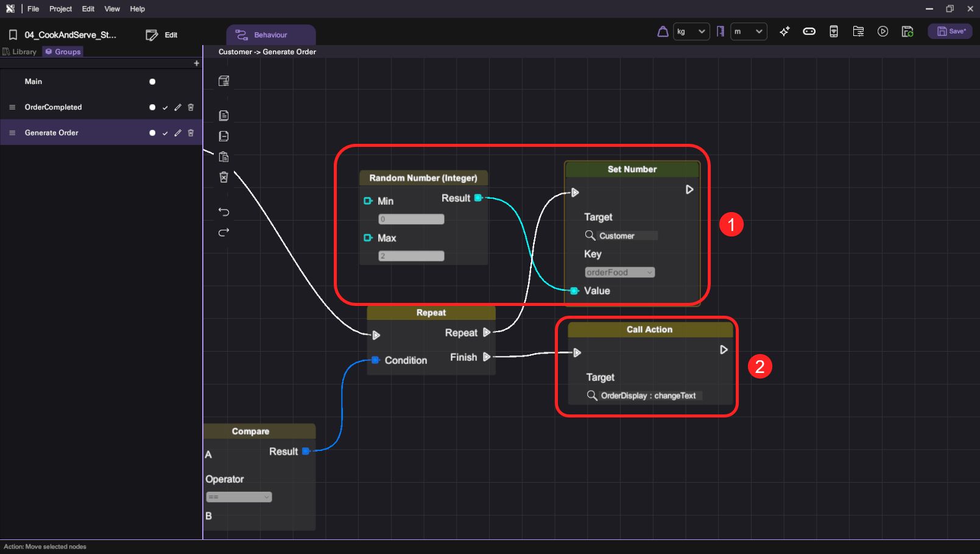Toggle the checkmark on OrderCompleted group
Image resolution: width=980 pixels, height=554 pixels.
pyautogui.click(x=165, y=107)
